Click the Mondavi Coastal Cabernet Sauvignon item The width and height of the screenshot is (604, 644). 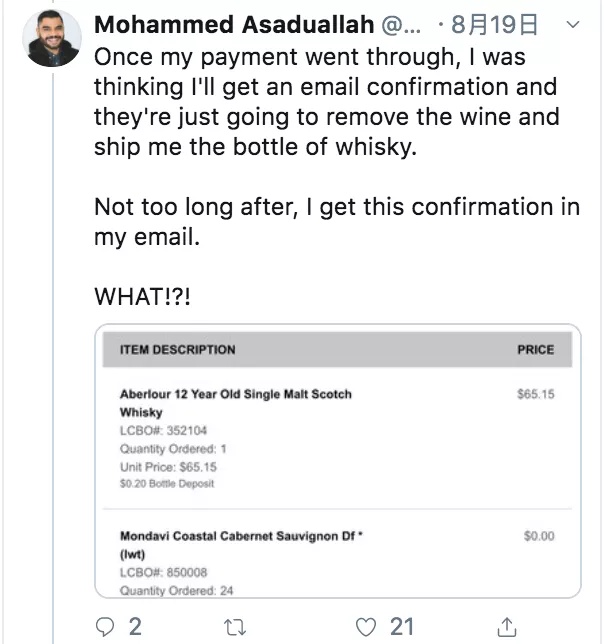pyautogui.click(x=240, y=536)
